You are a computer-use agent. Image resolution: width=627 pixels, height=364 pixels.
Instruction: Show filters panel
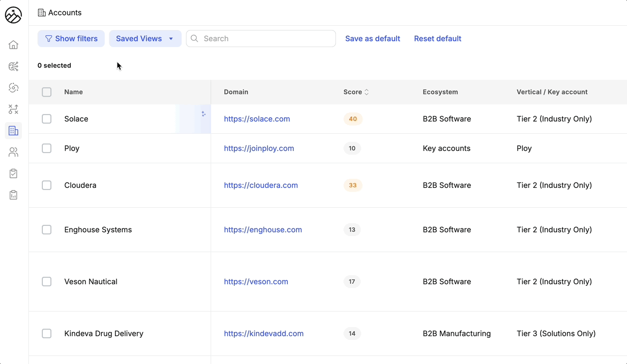tap(71, 39)
